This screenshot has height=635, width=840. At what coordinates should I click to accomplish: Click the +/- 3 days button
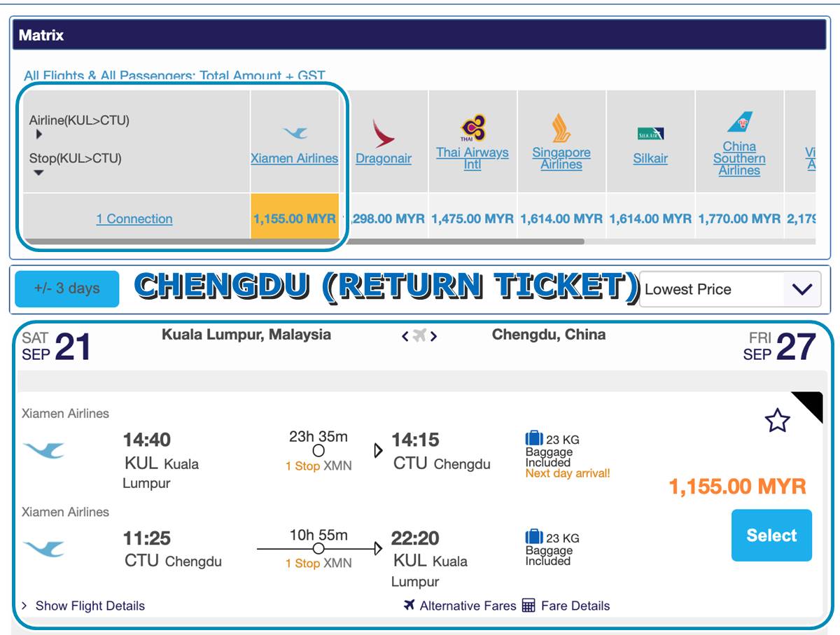tap(67, 288)
